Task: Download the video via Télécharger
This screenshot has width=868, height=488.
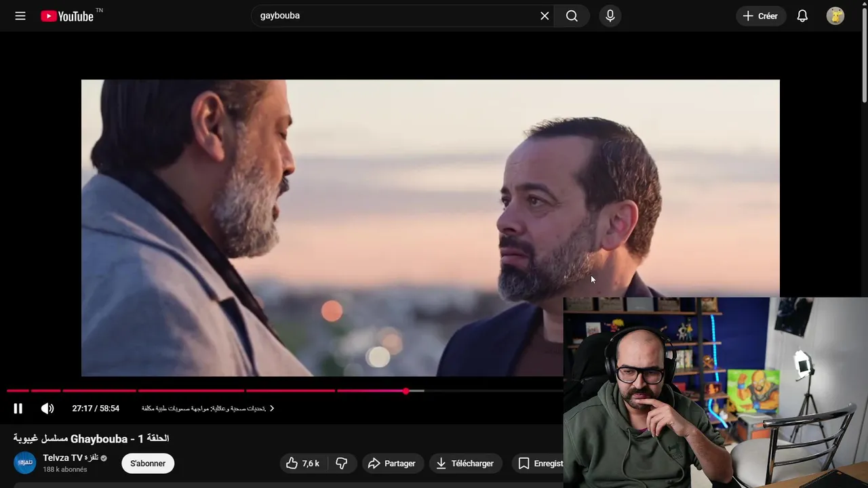Action: (x=465, y=464)
